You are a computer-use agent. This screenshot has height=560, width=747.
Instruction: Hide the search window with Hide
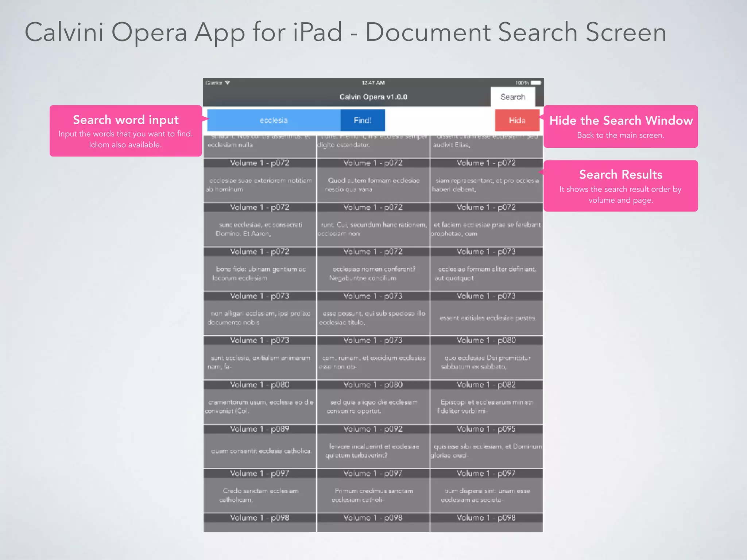[x=517, y=120]
